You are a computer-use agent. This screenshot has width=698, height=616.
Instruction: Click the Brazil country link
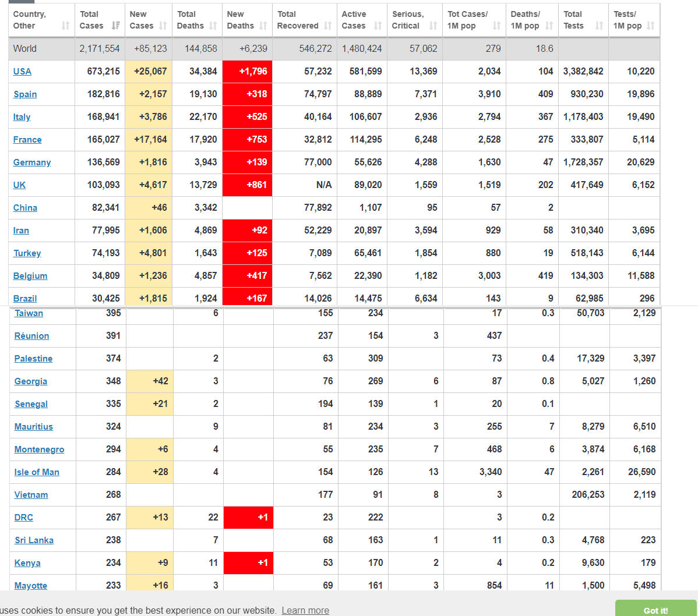click(x=25, y=299)
